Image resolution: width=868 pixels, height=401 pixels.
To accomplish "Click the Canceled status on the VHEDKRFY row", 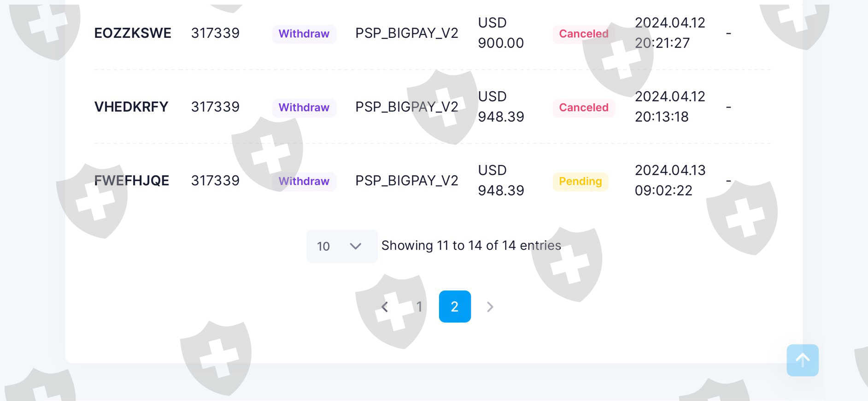I will 583,107.
